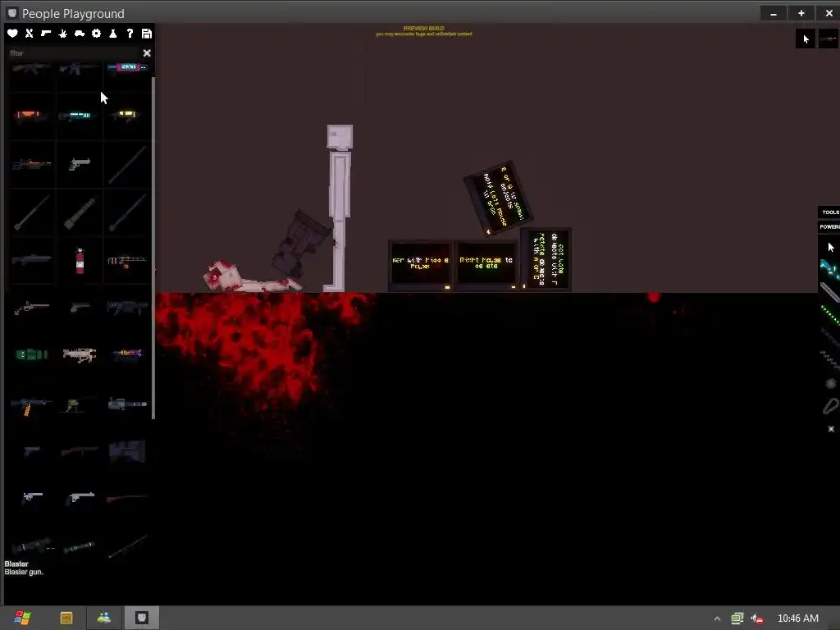Open the Biohazard flask category
The width and height of the screenshot is (840, 630).
[113, 33]
